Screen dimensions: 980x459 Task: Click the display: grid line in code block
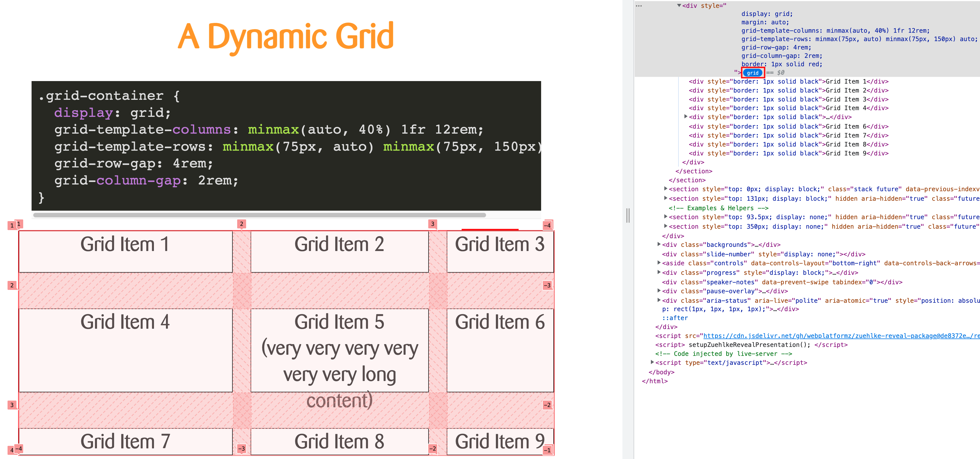[113, 113]
